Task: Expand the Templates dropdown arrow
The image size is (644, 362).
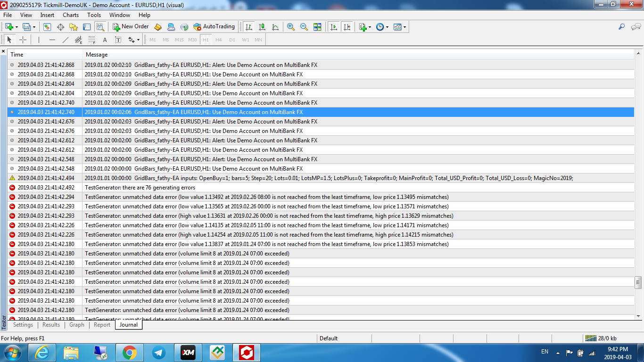Action: tap(405, 27)
